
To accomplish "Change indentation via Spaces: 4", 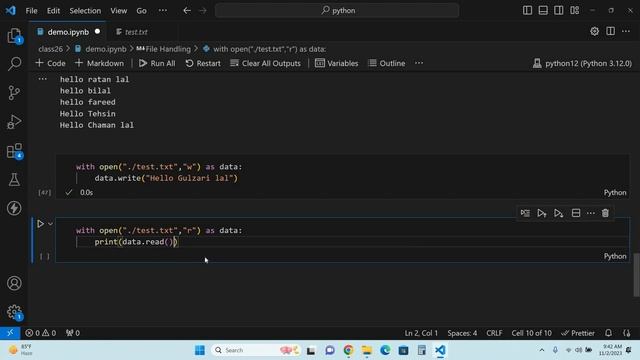I will point(462,333).
